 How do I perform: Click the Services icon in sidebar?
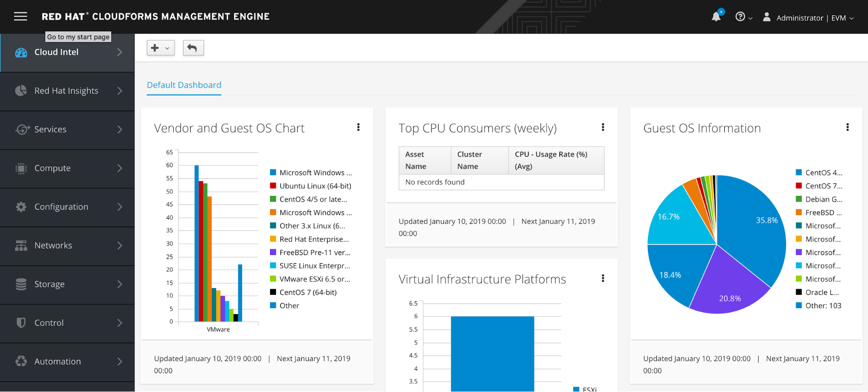click(x=22, y=130)
